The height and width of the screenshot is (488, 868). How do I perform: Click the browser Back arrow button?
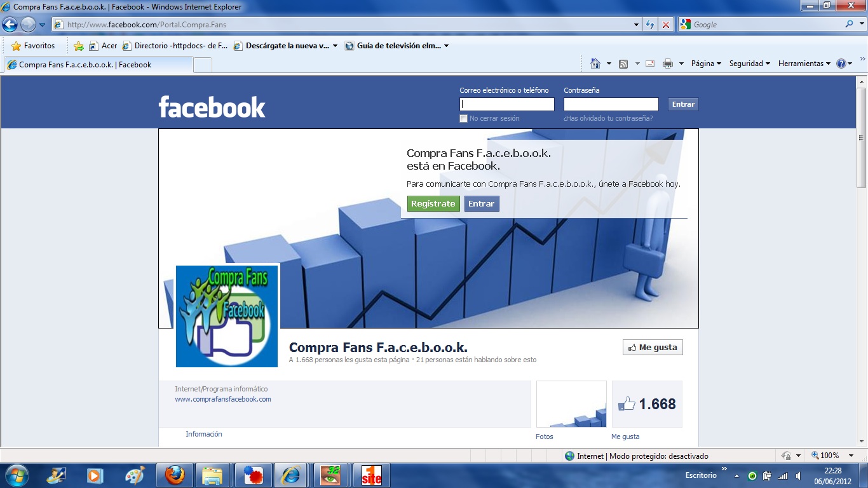pos(10,25)
